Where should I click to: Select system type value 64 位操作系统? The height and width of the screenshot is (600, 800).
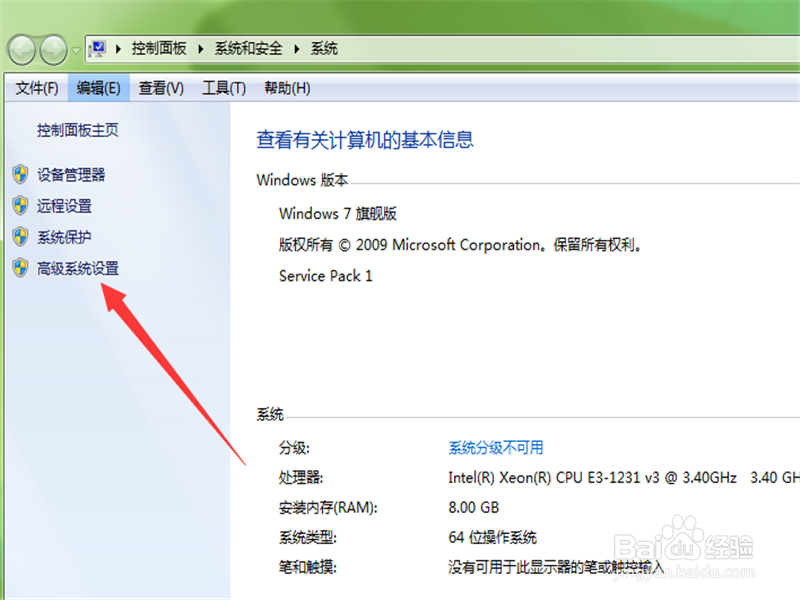click(492, 537)
